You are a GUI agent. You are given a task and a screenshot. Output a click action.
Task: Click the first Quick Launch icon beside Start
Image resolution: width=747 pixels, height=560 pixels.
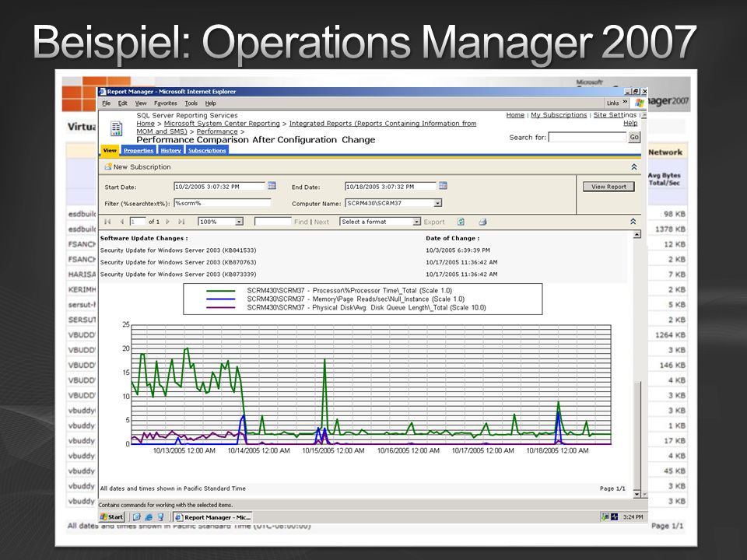137,517
